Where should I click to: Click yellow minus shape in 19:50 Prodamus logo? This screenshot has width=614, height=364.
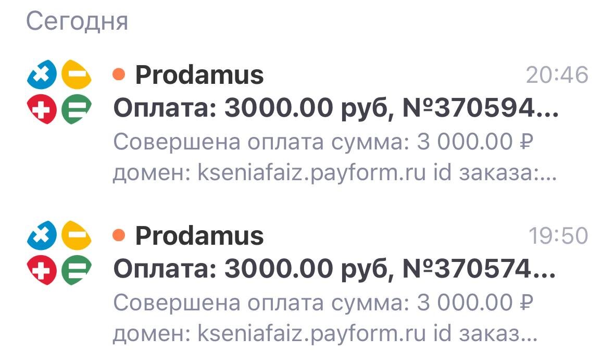point(76,236)
